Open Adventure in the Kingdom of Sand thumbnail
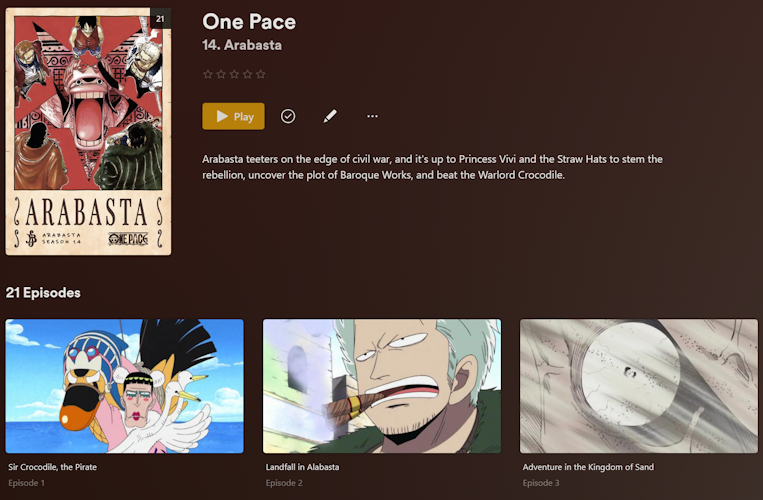Viewport: 763px width, 500px height. (x=638, y=386)
